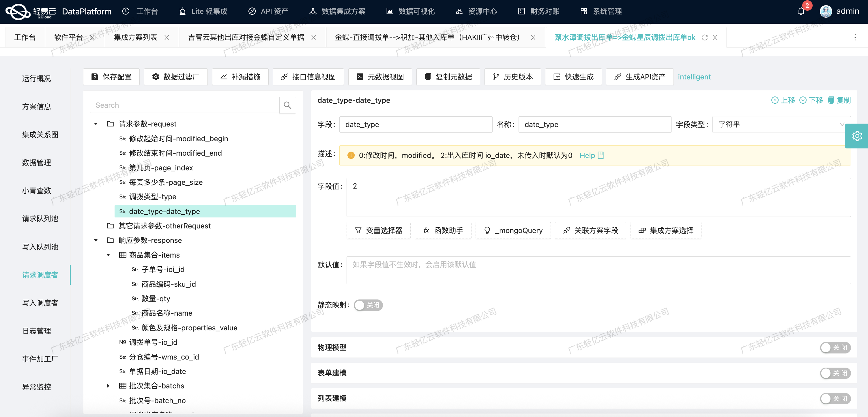Open the 函数助手 function helper

pyautogui.click(x=443, y=230)
